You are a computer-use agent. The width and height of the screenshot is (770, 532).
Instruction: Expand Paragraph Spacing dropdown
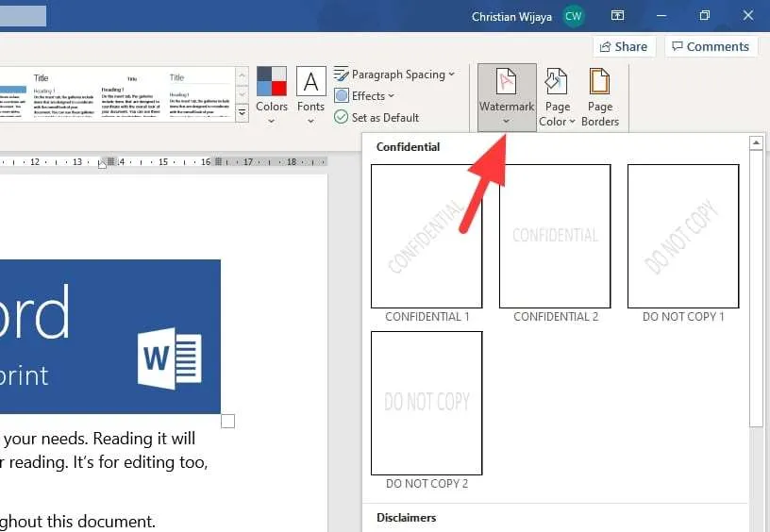coord(393,75)
